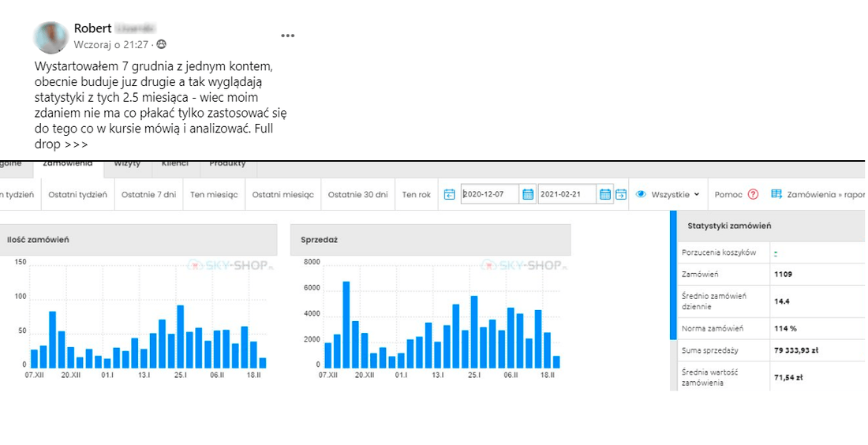Select the Ten miesiąc period
This screenshot has height=445, width=868.
pyautogui.click(x=213, y=194)
